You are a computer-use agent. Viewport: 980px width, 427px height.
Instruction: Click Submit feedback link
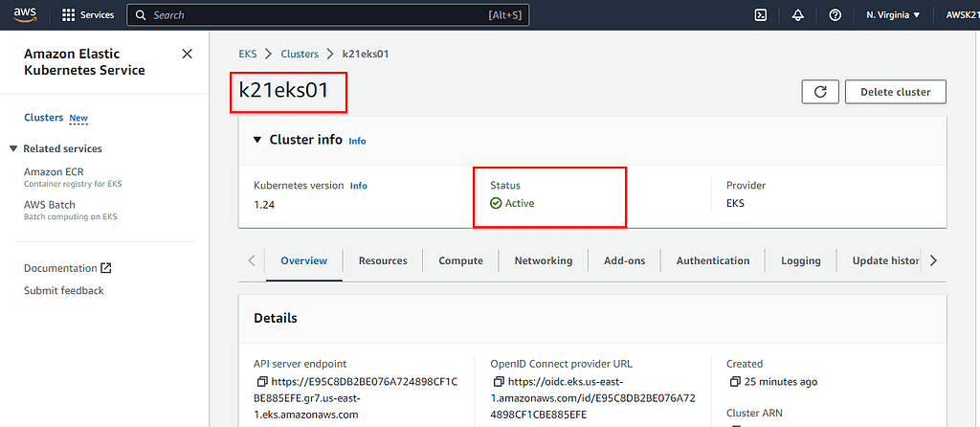pos(64,291)
